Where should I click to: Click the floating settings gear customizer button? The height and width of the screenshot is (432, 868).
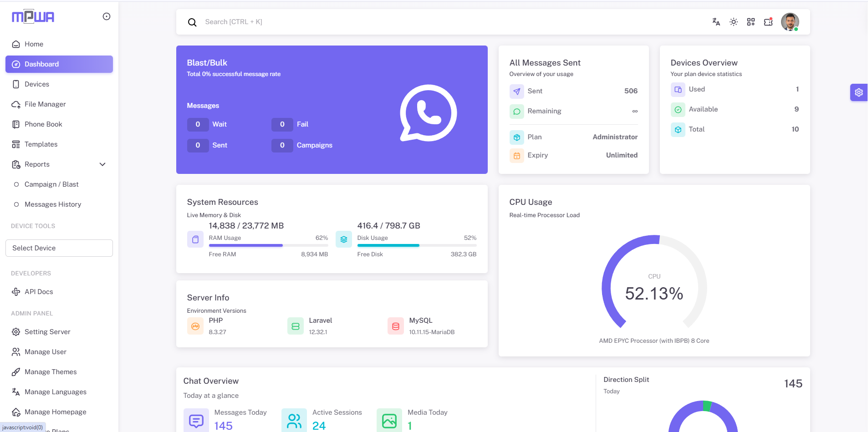[x=858, y=92]
